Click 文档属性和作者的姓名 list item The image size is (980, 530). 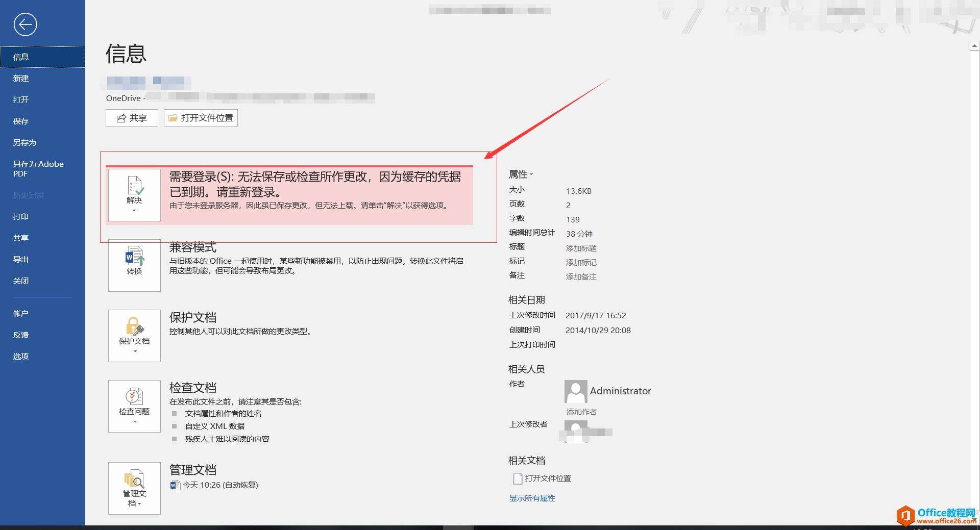click(224, 414)
